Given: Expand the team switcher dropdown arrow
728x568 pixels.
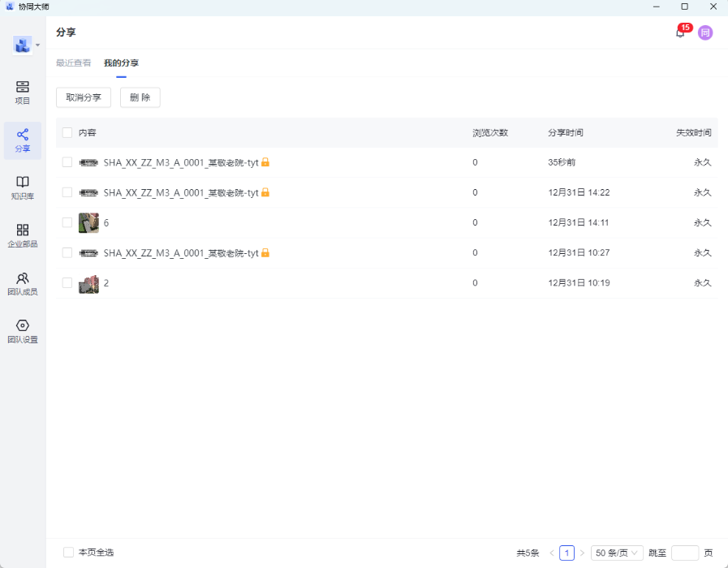Looking at the screenshot, I should pos(38,45).
